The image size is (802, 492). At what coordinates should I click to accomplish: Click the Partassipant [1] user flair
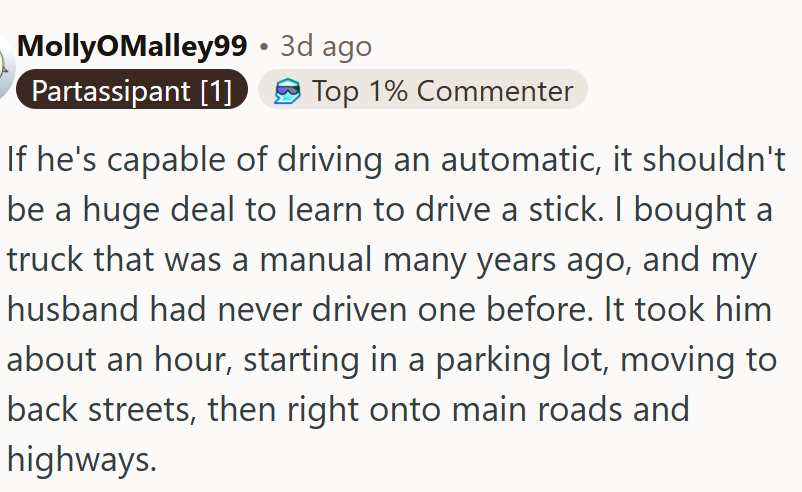point(132,90)
